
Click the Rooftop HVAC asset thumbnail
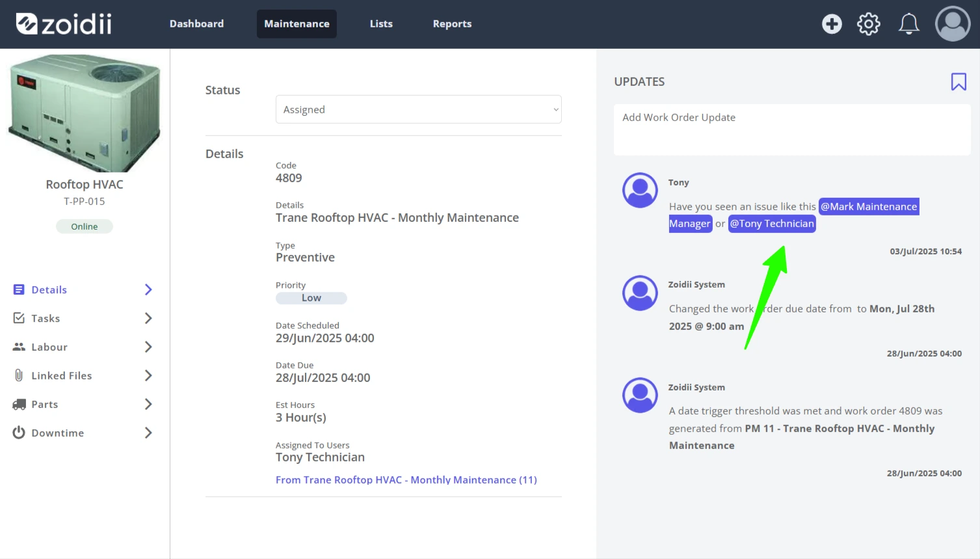pos(85,113)
